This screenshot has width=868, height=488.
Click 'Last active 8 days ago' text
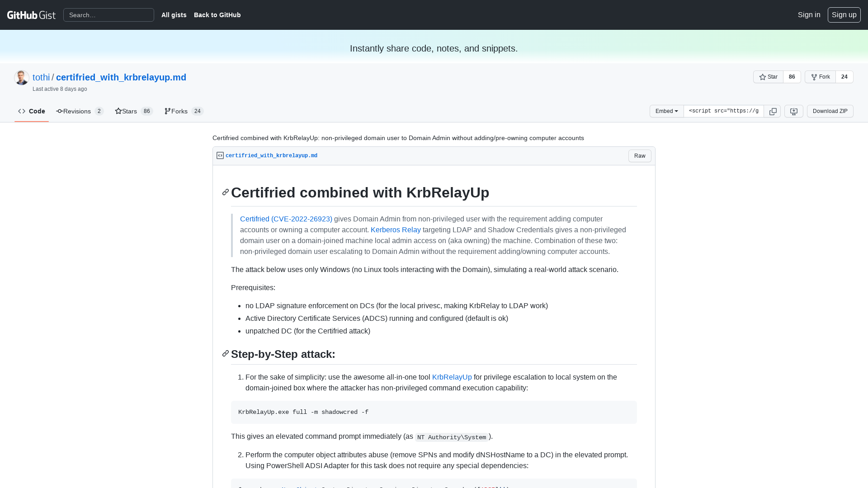[x=60, y=89]
